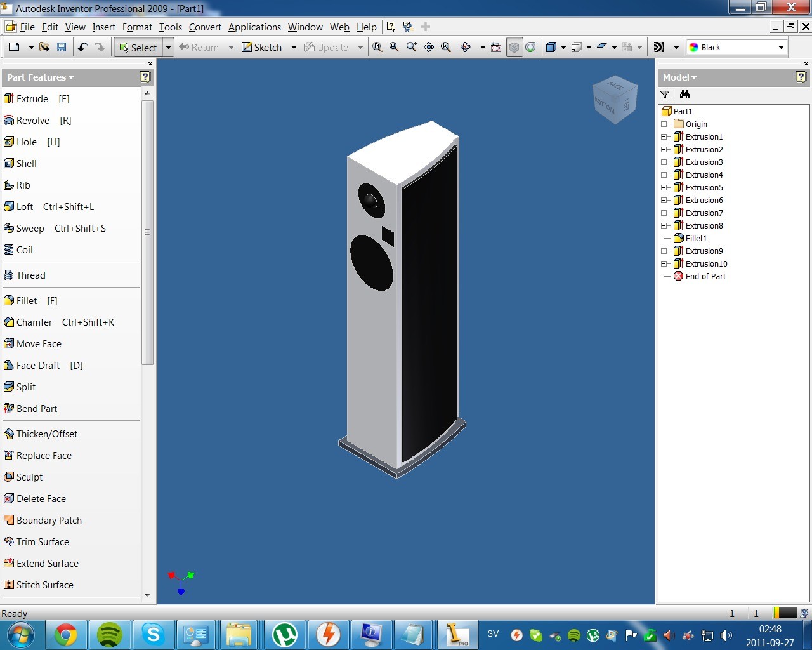Screen dimensions: 812x650
Task: Choose the Delete Face tool
Action: click(35, 499)
